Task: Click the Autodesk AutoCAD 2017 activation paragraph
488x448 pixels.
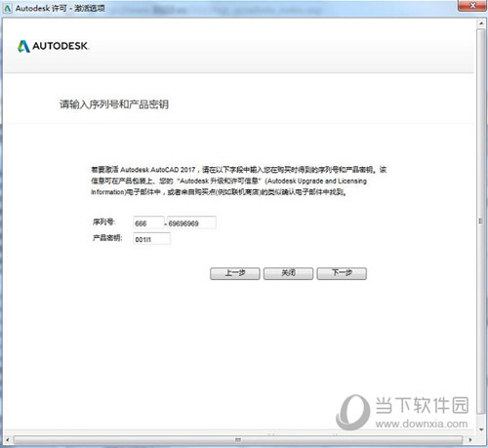Action: (x=238, y=181)
